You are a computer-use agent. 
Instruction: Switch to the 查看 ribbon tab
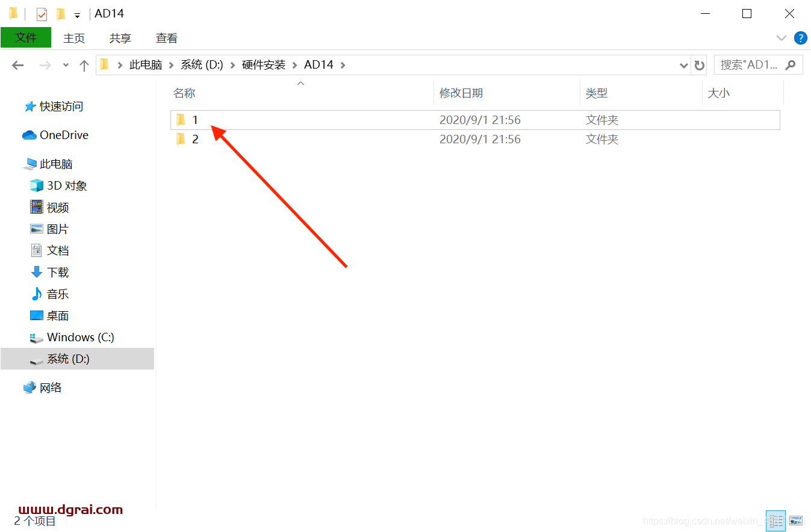coord(167,38)
